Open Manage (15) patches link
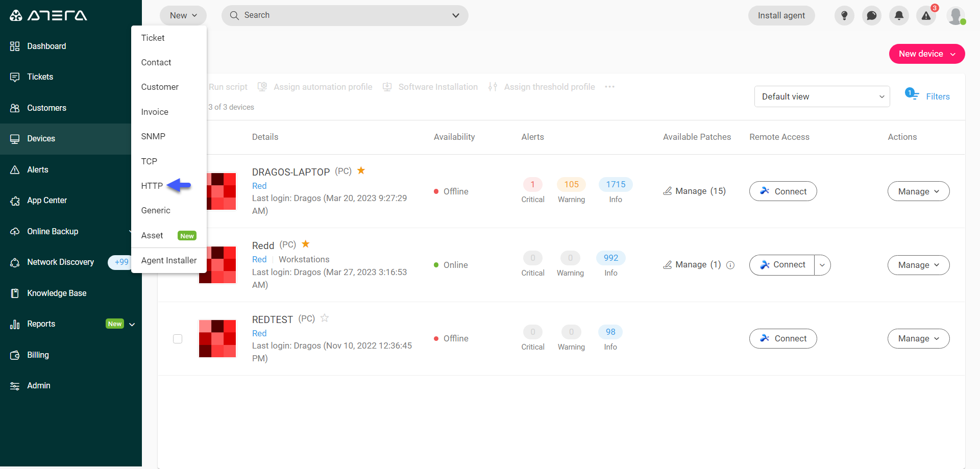980x469 pixels. point(694,191)
